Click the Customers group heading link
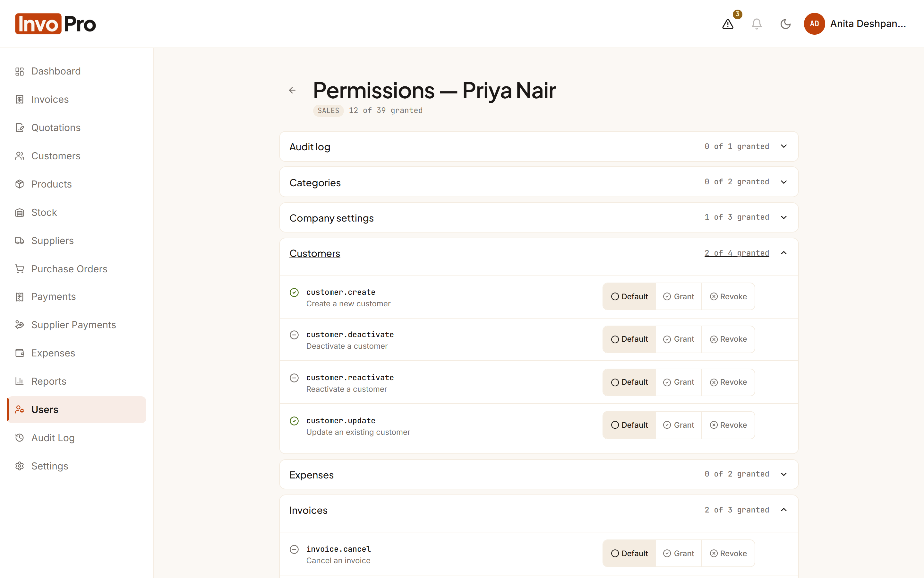This screenshot has width=924, height=578. [315, 253]
